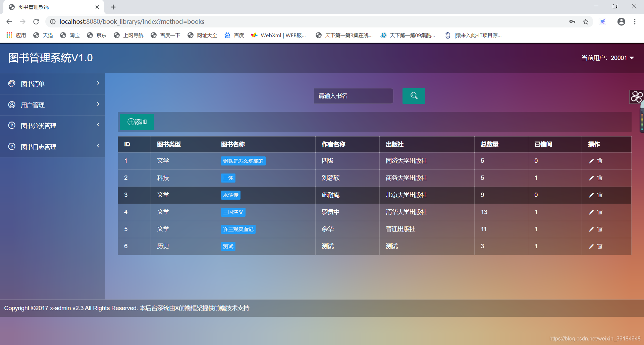Screen dimensions: 644x345
Task: Open the 图书清单 sidebar menu
Action: (52, 84)
